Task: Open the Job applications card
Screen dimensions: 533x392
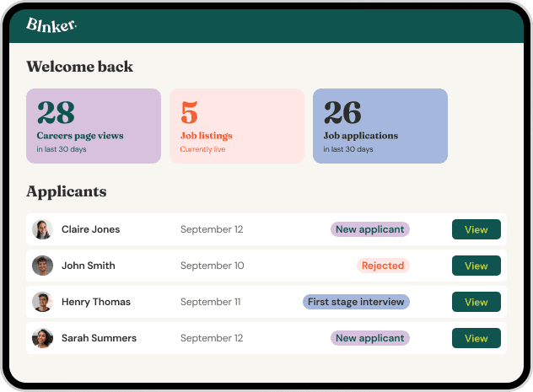Action: click(380, 126)
